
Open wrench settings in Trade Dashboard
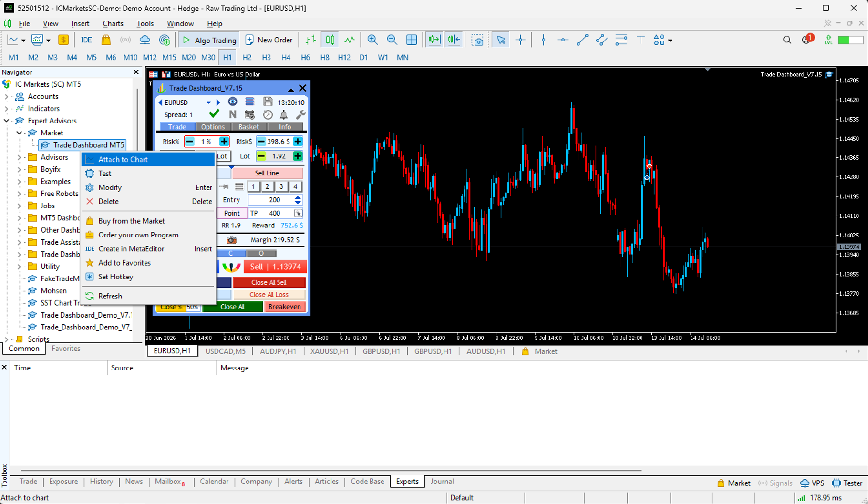[x=300, y=114]
